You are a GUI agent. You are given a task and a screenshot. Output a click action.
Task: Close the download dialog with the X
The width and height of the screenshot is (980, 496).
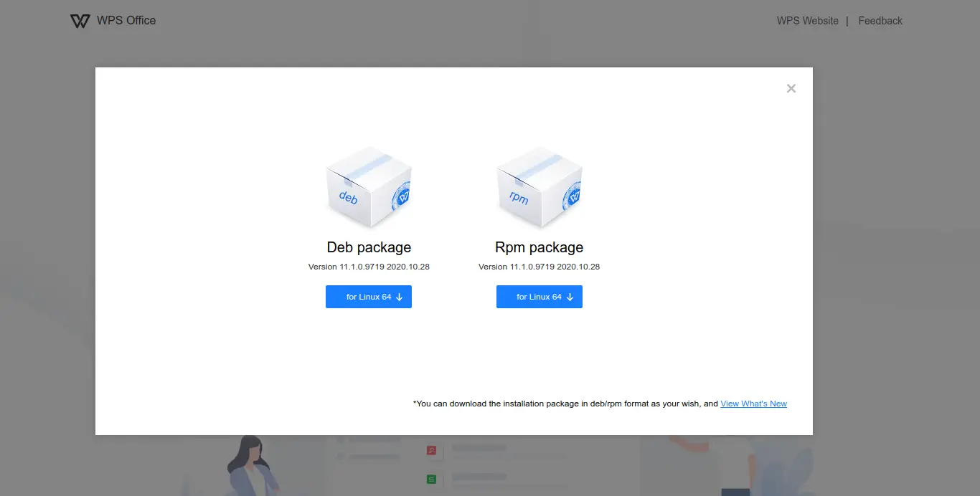791,88
